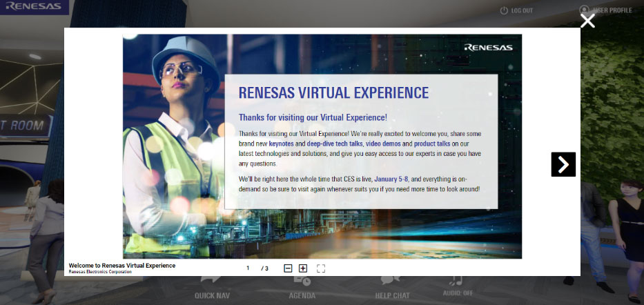Image resolution: width=644 pixels, height=305 pixels.
Task: Zoom in with the plus icon
Action: point(303,268)
